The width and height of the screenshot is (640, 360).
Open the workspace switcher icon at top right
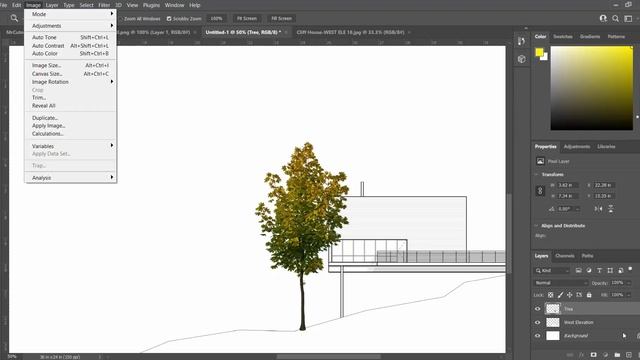pos(628,18)
